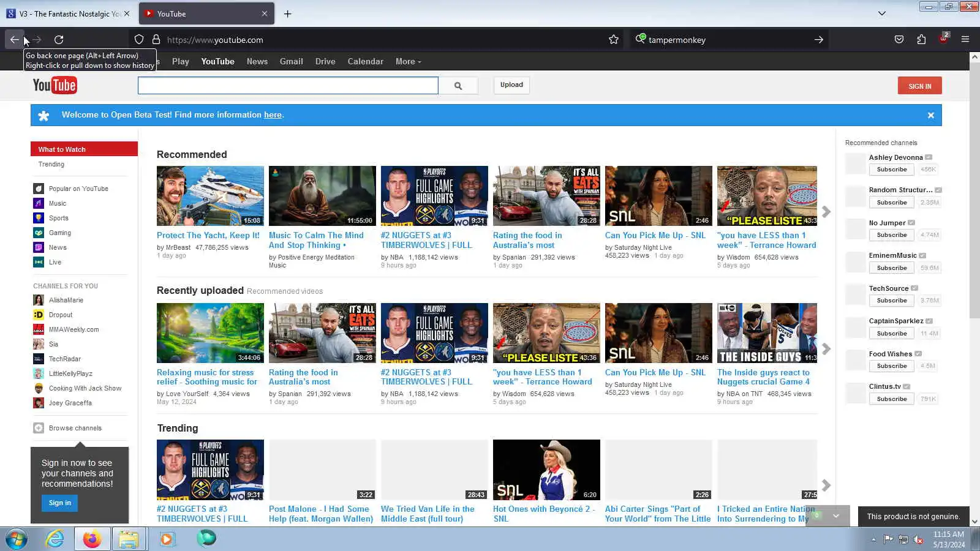Show next Recommended videos with arrow

click(x=826, y=212)
